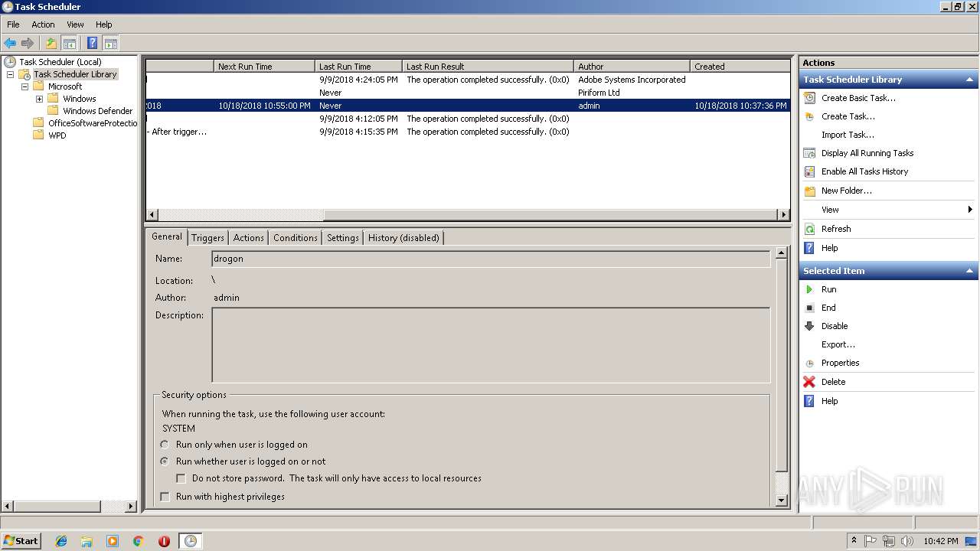Select Run whether user is logged on or not
Viewport: 980px width, 551px height.
pos(165,461)
